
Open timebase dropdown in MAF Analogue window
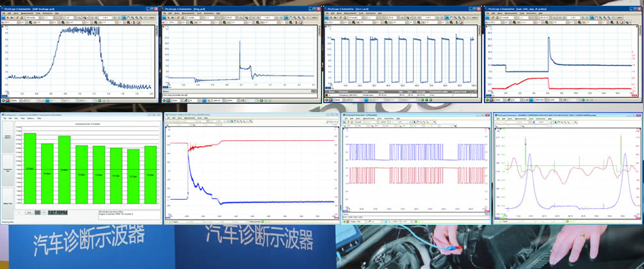pyautogui.click(x=40, y=17)
